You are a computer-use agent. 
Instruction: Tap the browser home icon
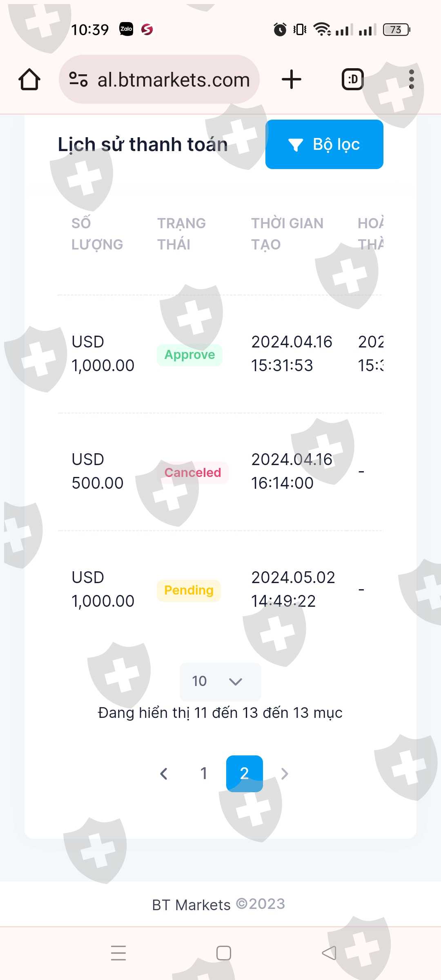point(29,79)
